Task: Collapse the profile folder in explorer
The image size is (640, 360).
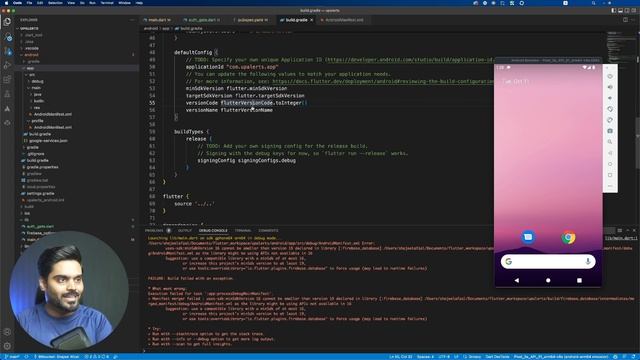Action: [37, 121]
